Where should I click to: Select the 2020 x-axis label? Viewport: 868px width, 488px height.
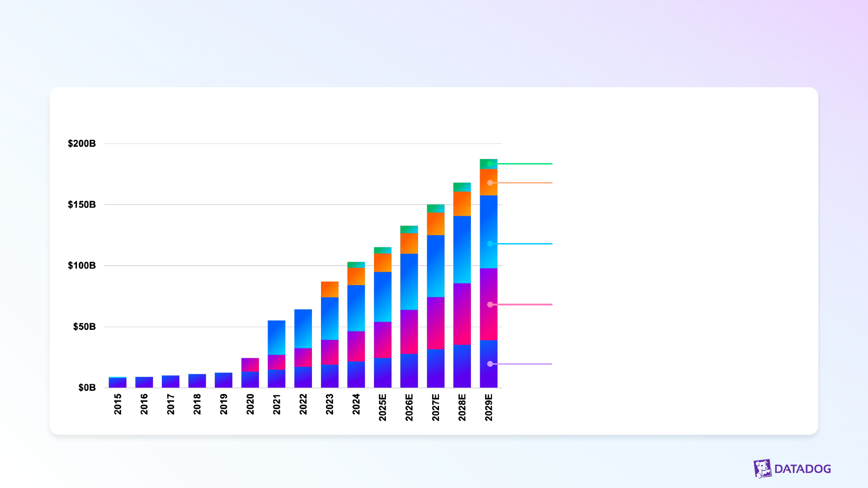click(250, 404)
